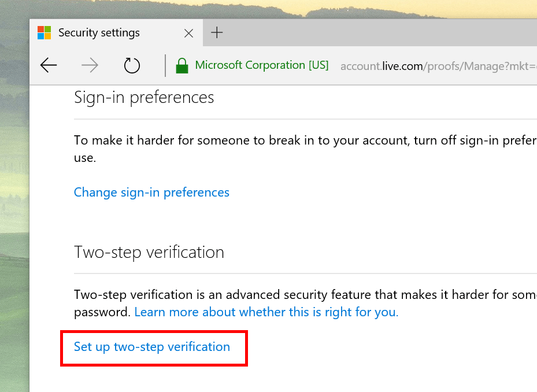Click the page background behind the browser window

coord(14,231)
